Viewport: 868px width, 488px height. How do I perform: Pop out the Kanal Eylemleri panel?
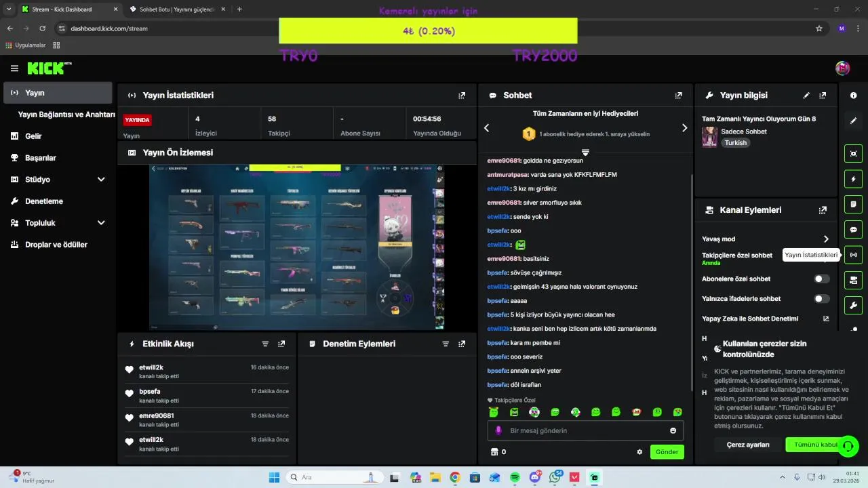[823, 210]
